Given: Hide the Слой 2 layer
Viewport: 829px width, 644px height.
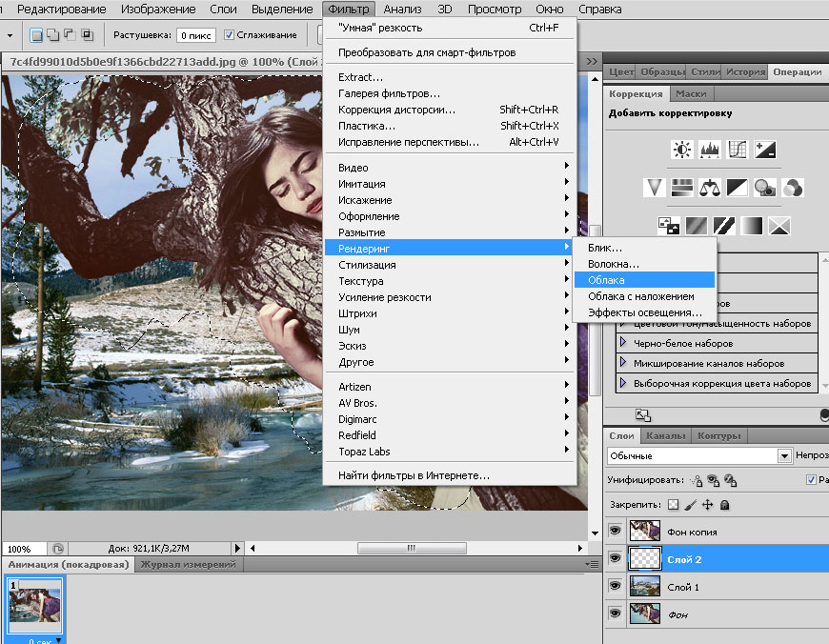Looking at the screenshot, I should (x=615, y=558).
